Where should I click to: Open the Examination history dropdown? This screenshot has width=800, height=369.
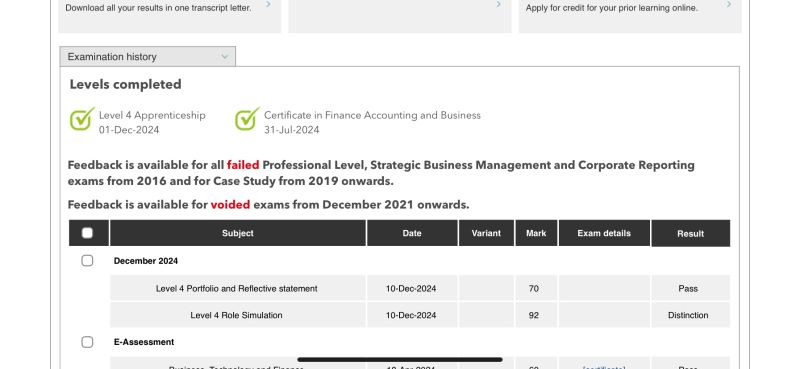[147, 57]
